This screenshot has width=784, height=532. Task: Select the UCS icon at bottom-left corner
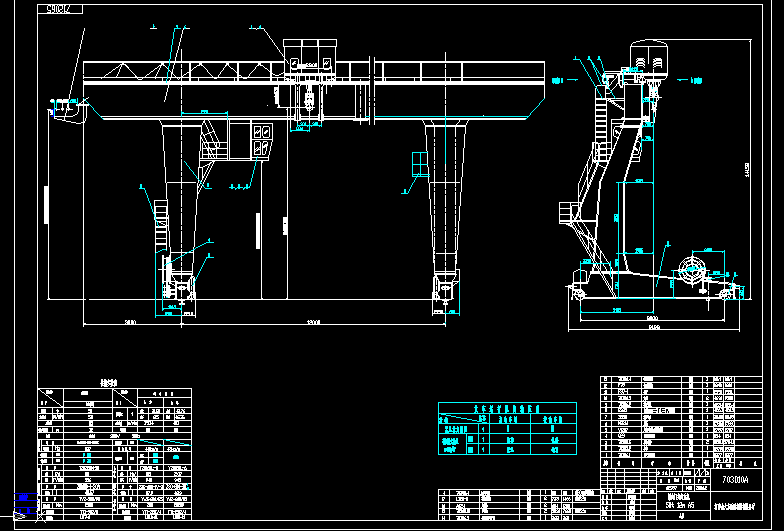tap(20, 505)
